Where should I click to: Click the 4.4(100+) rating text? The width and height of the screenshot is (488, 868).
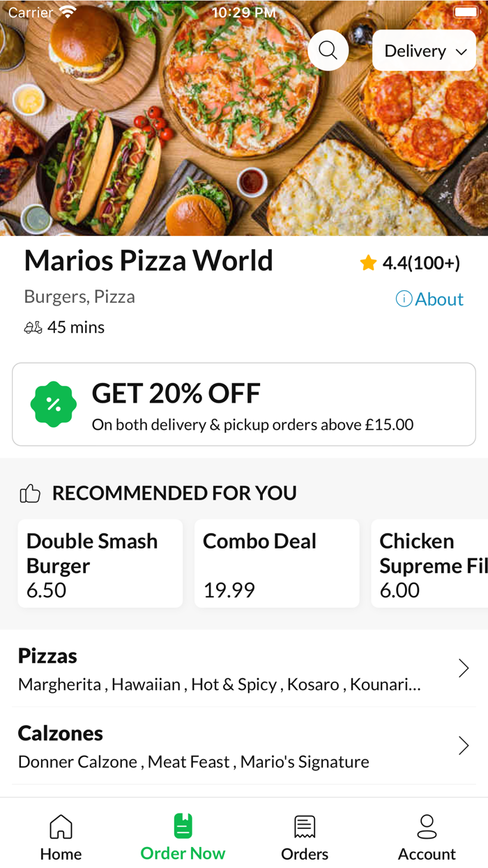421,262
